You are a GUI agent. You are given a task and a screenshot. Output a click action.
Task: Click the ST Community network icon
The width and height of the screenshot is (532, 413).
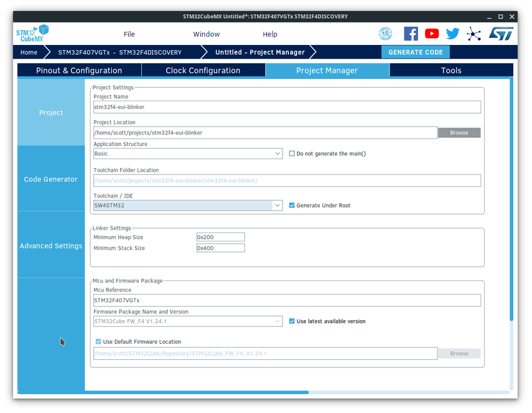473,33
